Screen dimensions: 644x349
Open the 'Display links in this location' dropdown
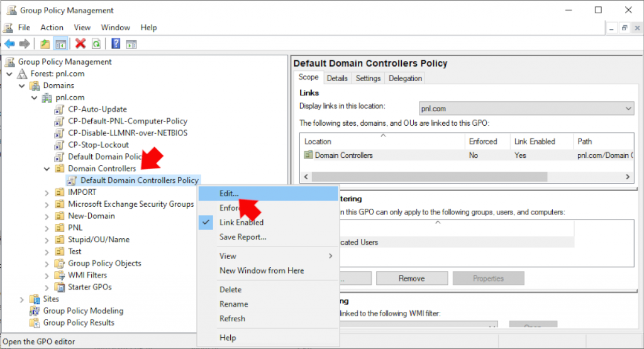point(526,108)
